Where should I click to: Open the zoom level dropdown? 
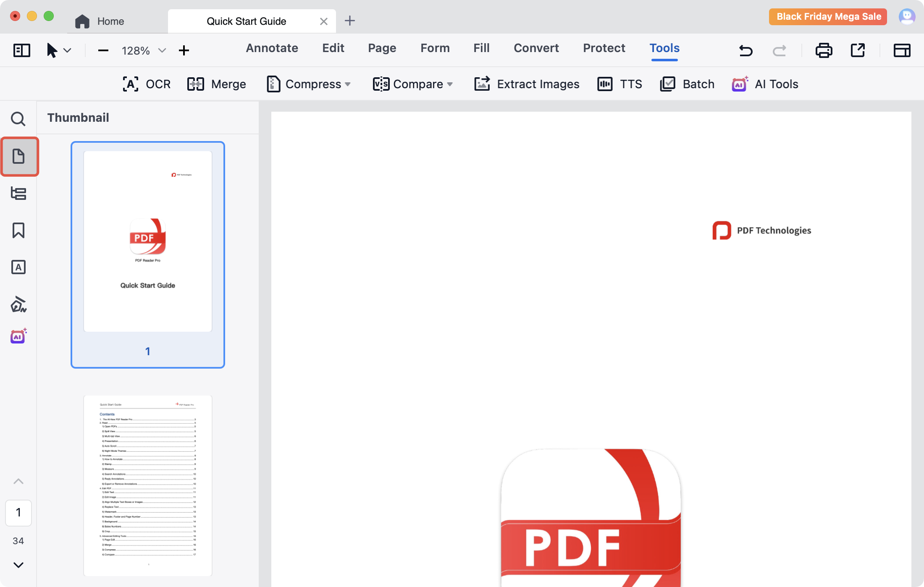[x=162, y=51]
